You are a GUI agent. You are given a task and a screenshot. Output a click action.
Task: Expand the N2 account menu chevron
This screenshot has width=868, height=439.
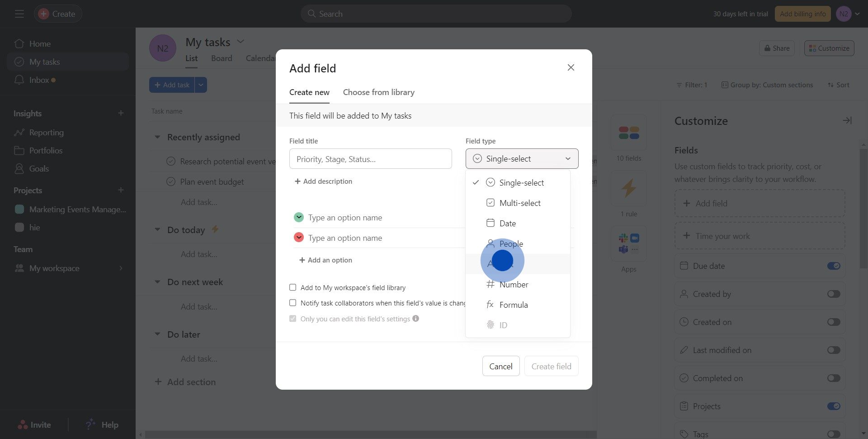point(857,14)
